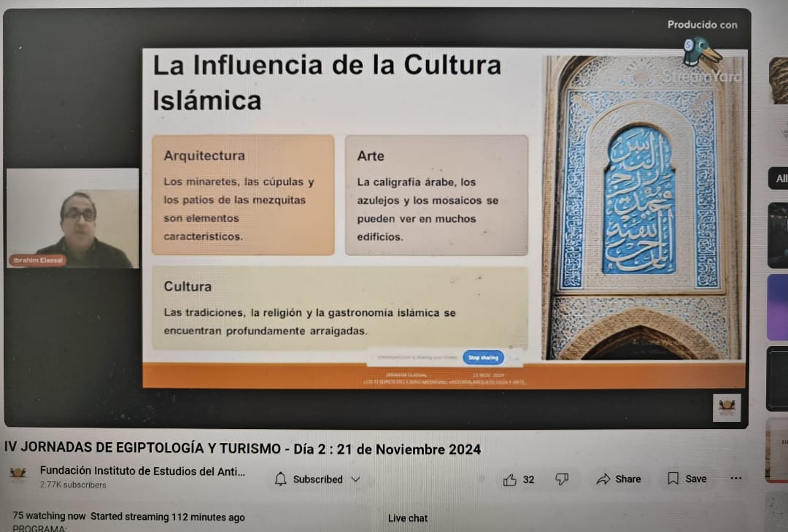Open the three-dot more actions menu
The image size is (788, 532).
[735, 478]
